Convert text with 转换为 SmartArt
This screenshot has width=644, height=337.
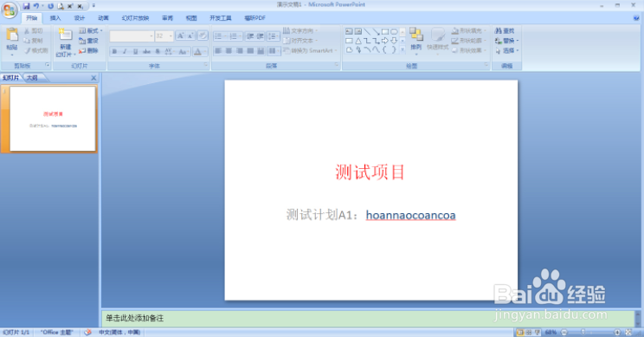pyautogui.click(x=310, y=50)
